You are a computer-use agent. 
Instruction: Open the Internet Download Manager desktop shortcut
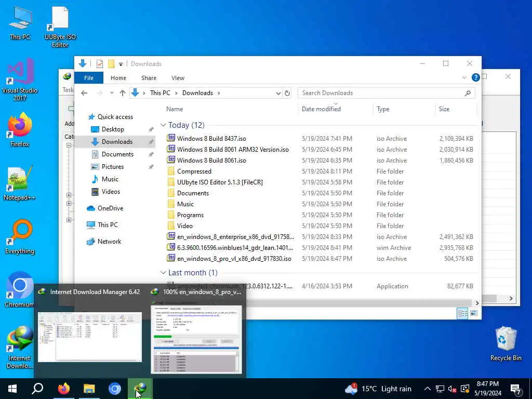[20, 348]
